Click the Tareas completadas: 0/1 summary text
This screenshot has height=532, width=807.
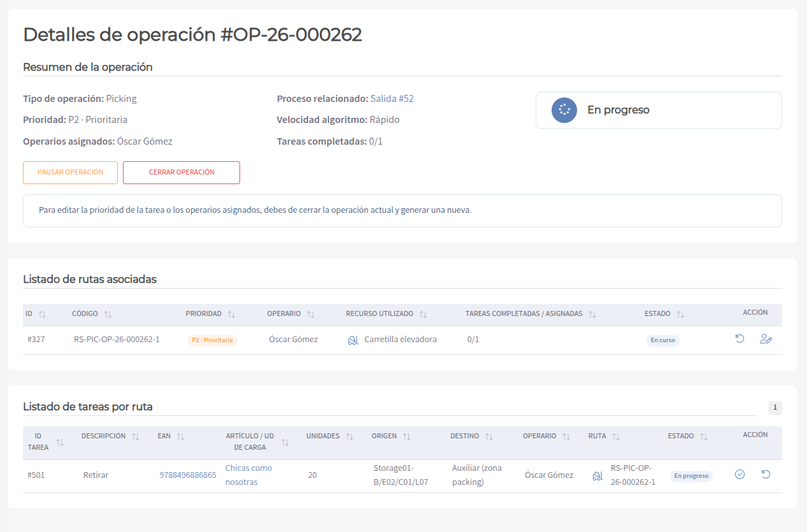coord(330,141)
